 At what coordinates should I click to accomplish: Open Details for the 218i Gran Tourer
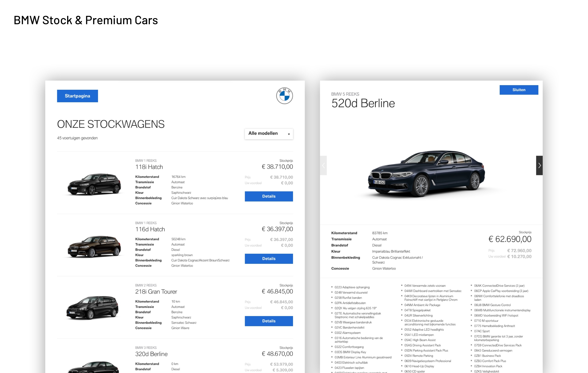[269, 321]
